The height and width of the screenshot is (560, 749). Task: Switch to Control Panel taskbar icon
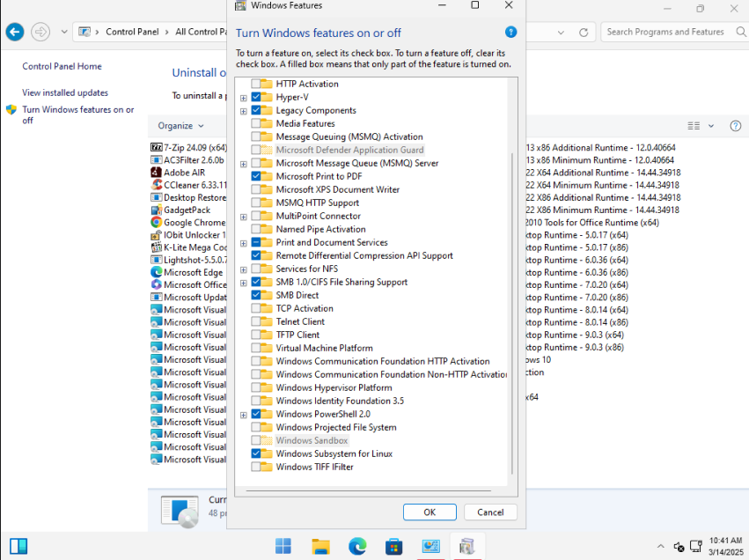click(431, 546)
